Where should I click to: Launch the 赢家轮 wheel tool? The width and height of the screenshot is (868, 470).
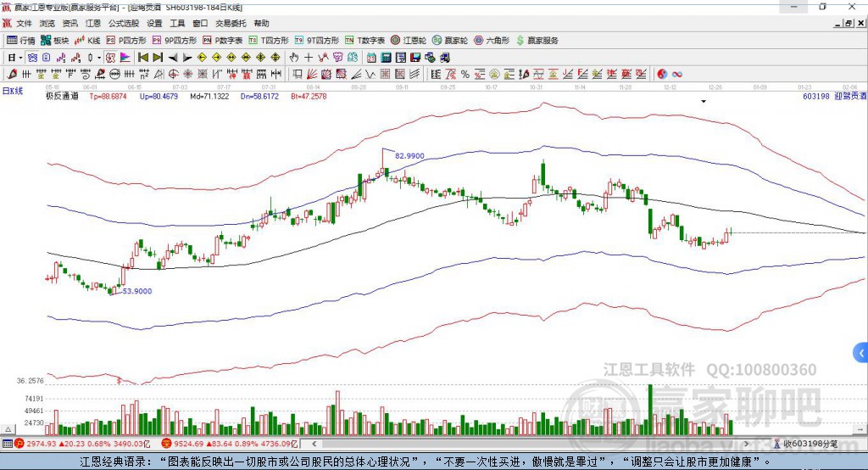(x=450, y=41)
